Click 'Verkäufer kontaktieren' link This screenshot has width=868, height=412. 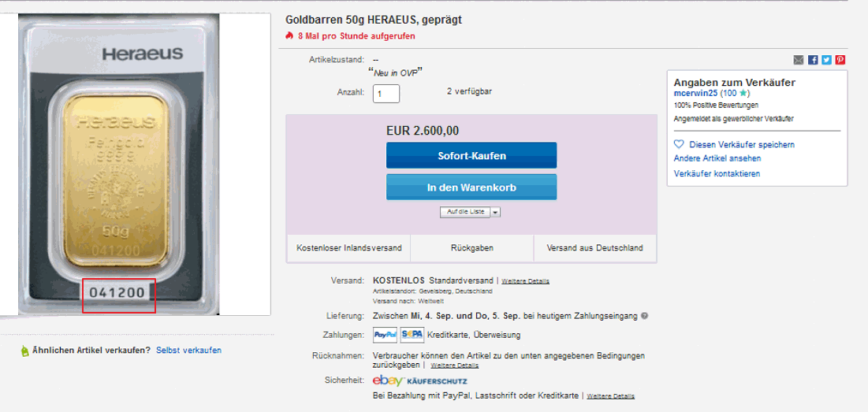717,173
